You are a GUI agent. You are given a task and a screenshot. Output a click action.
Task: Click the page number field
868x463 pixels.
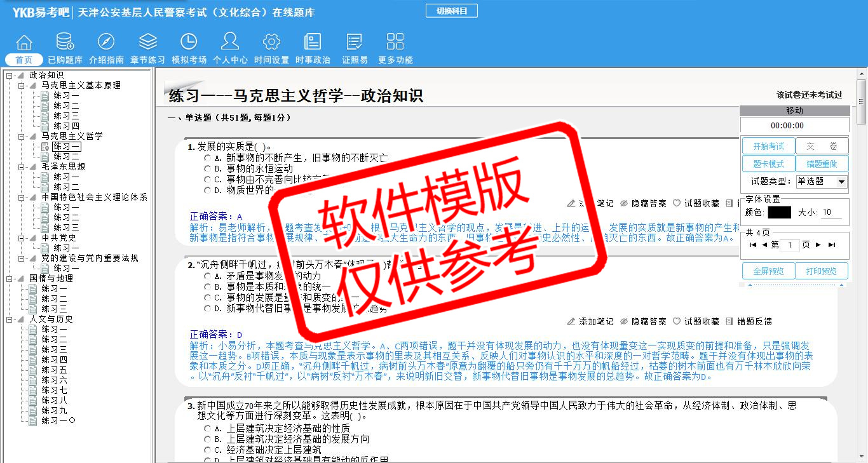click(790, 245)
